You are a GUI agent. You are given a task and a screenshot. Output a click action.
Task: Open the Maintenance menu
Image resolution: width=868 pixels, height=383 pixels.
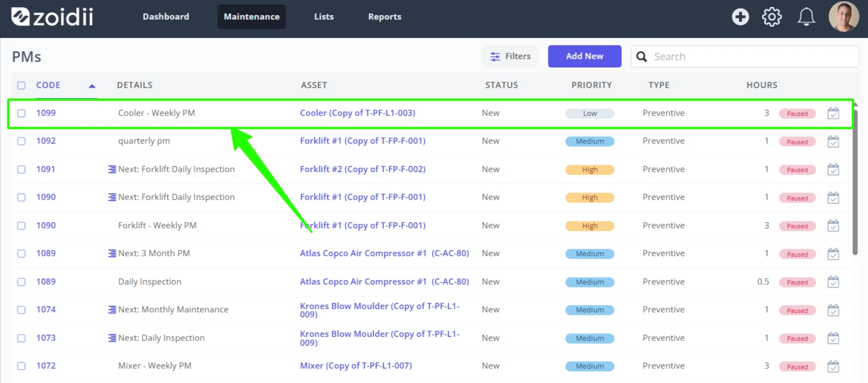tap(252, 17)
